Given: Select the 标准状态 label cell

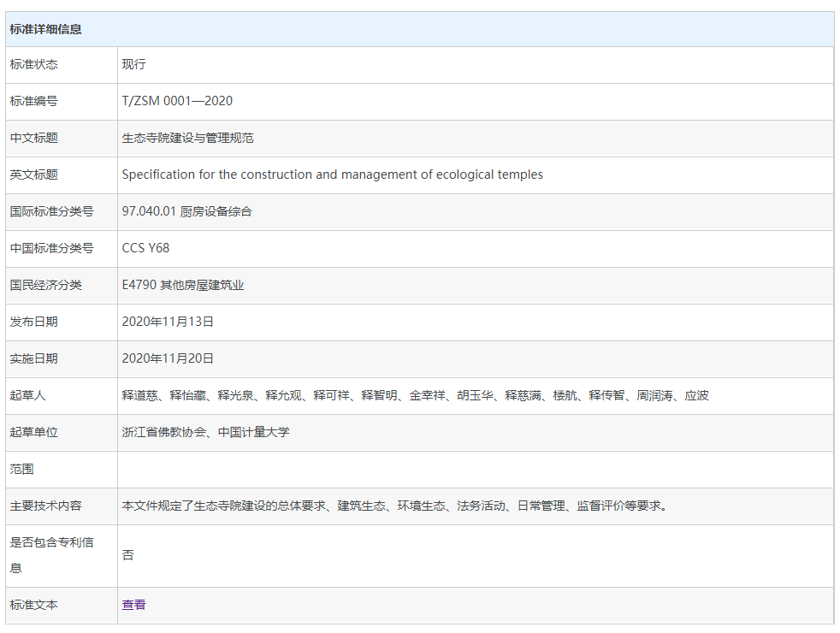Looking at the screenshot, I should pos(62,64).
